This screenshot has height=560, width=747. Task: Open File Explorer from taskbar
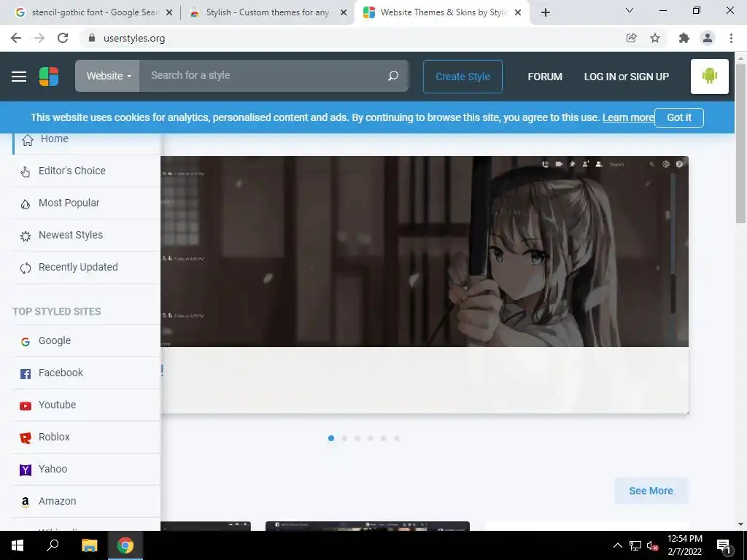tap(89, 545)
